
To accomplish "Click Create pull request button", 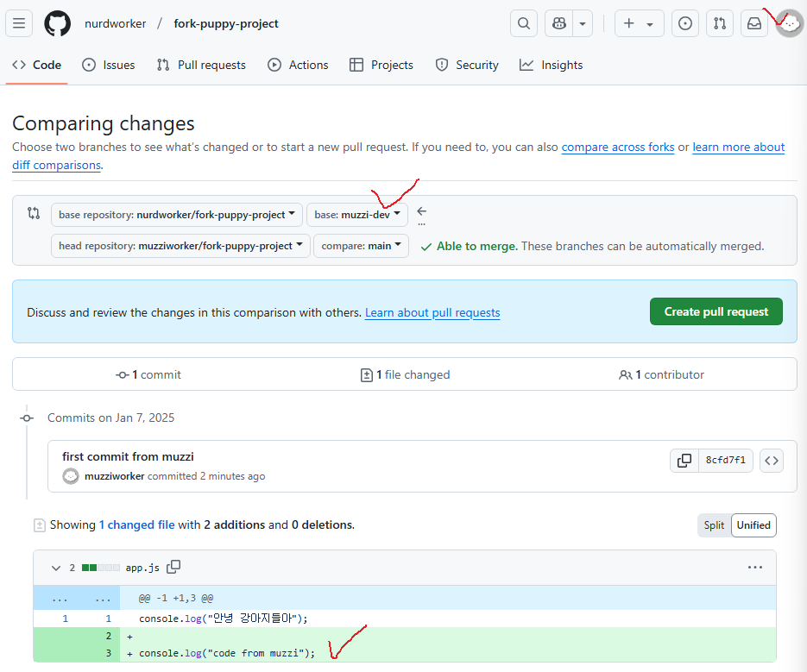I will point(716,311).
